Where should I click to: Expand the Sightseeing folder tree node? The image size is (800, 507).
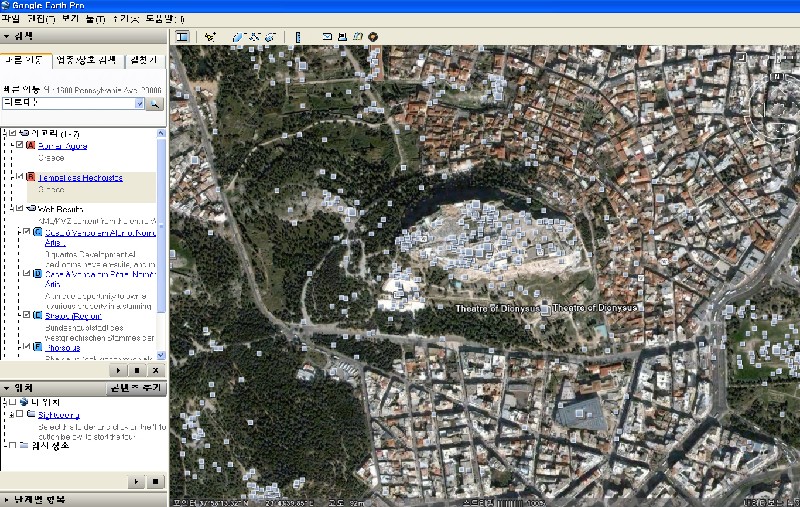tap(9, 414)
